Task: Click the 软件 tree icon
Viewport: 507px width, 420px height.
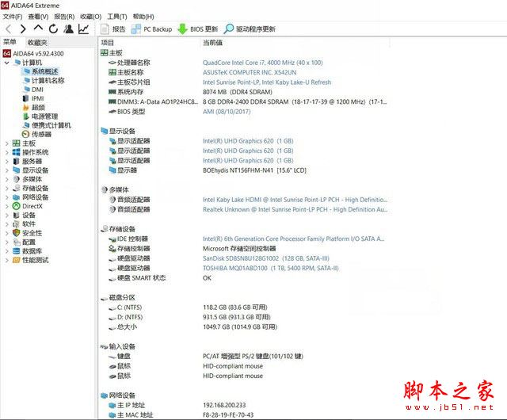Action: click(16, 224)
